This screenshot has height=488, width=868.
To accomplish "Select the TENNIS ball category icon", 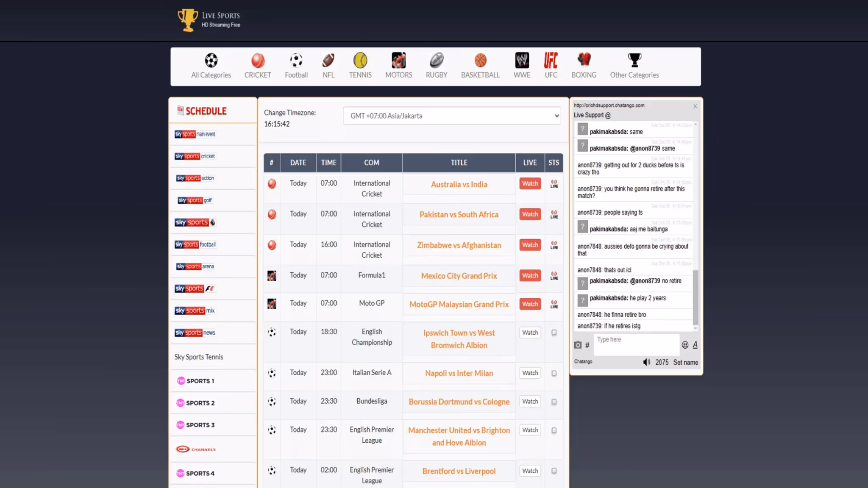I will click(360, 61).
